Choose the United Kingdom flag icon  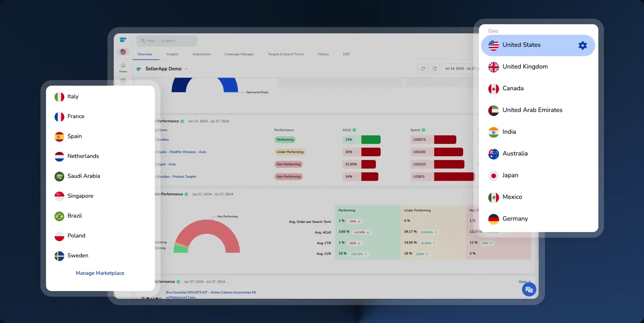point(493,67)
